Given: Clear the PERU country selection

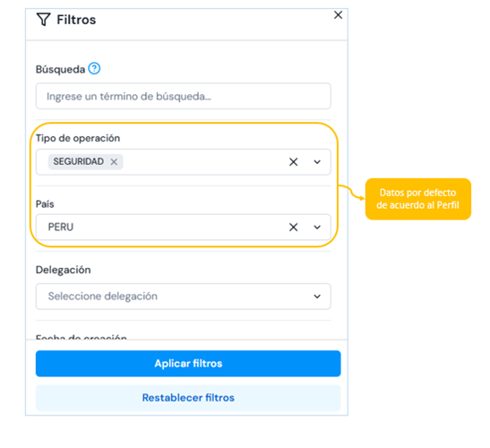Looking at the screenshot, I should click(293, 227).
